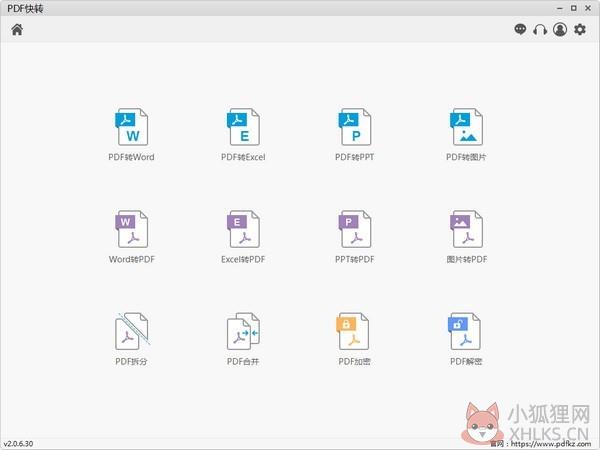
Task: Maximize the PDF快转 window
Action: click(x=574, y=8)
